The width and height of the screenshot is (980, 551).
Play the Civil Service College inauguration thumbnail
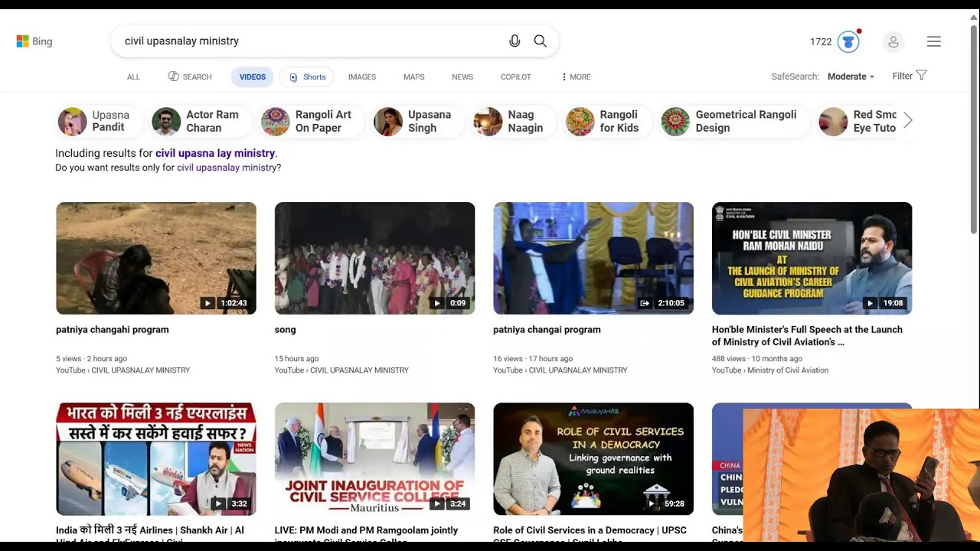pos(374,459)
